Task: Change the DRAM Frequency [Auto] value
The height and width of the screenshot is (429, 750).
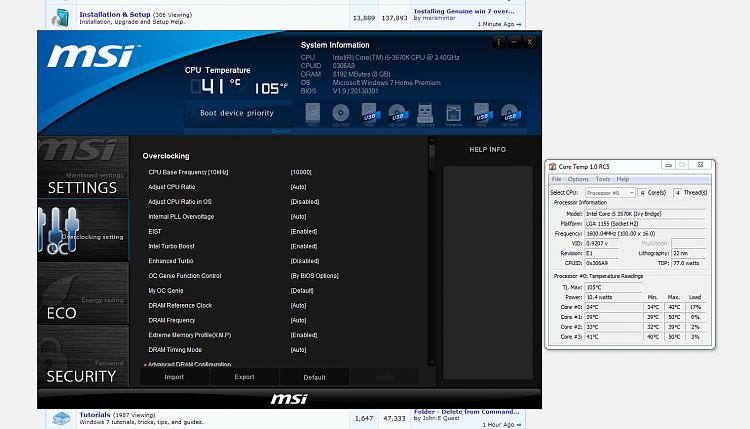Action: tap(298, 320)
